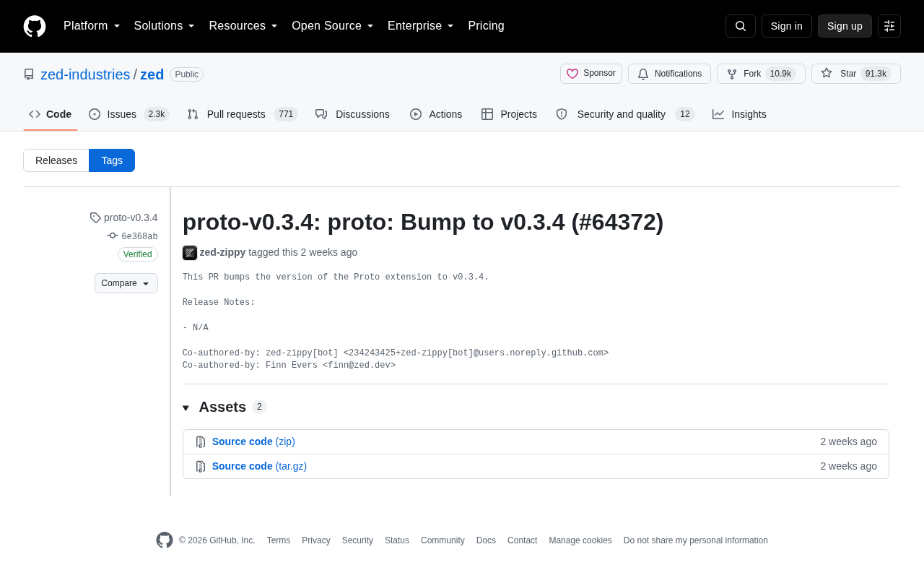The image size is (924, 578).
Task: Click the GitHub logo in the footer
Action: [165, 540]
